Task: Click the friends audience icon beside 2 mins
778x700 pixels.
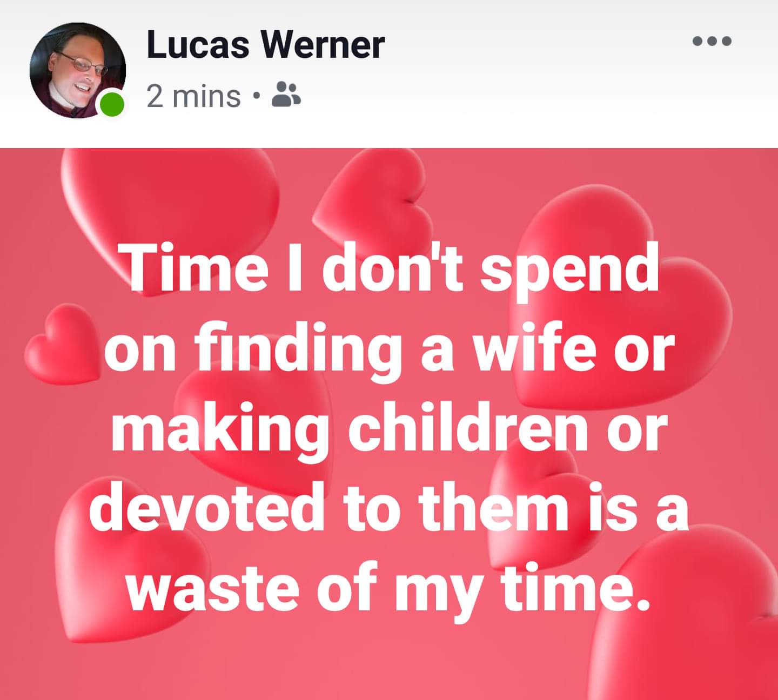Action: click(286, 95)
